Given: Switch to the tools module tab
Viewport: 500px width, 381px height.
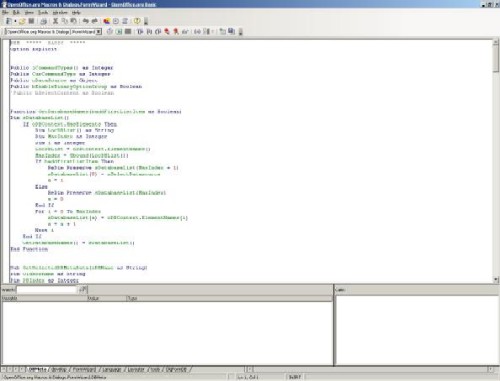Looking at the screenshot, I should point(155,369).
